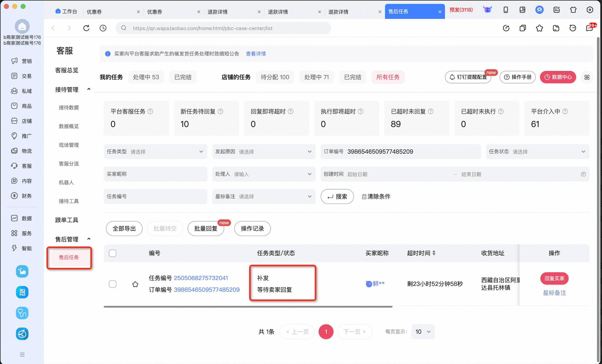Toggle the select-all checkbox in the table header

(113, 253)
